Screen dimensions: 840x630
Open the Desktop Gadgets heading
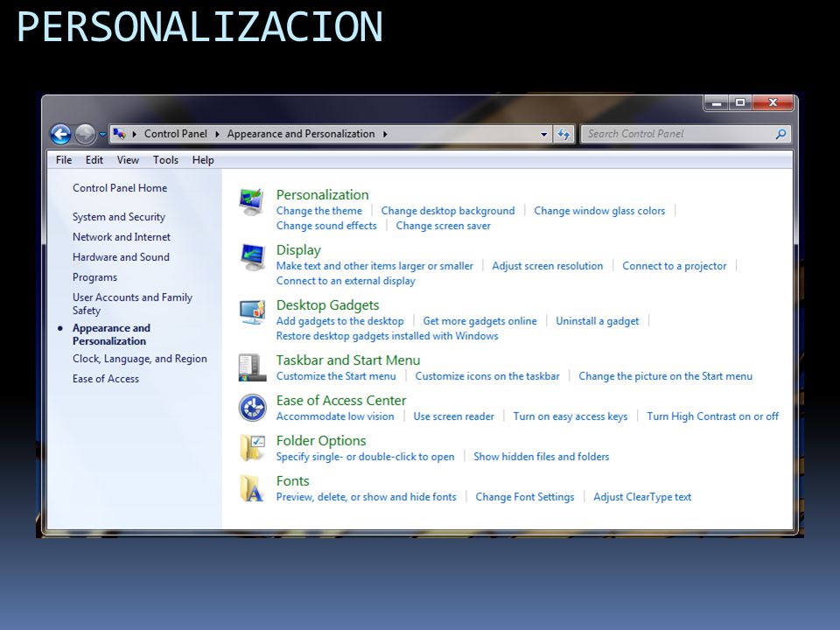pyautogui.click(x=328, y=304)
